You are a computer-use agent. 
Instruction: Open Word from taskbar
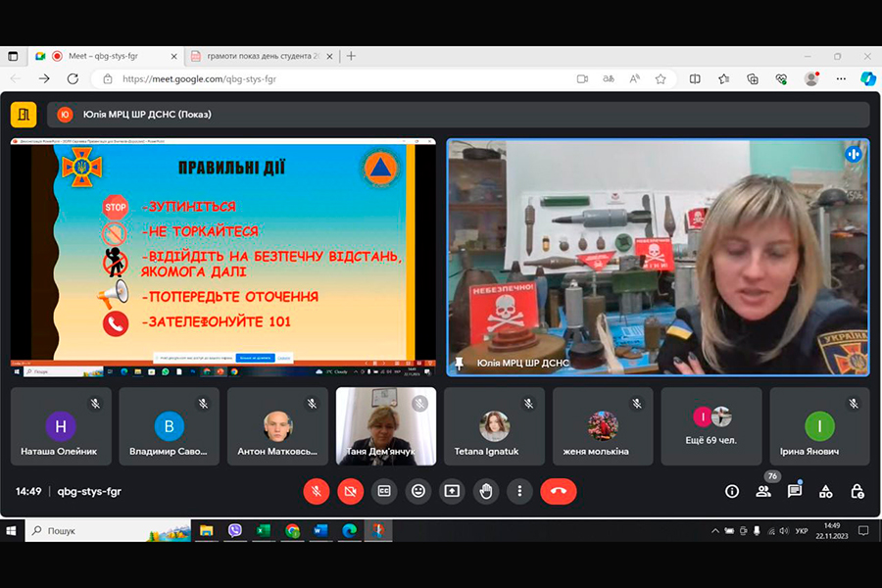pyautogui.click(x=320, y=530)
